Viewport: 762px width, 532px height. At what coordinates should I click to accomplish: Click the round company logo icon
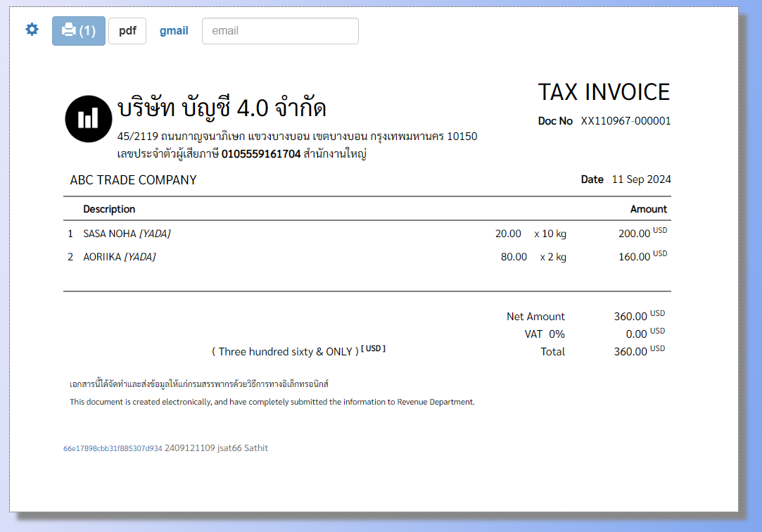89,118
